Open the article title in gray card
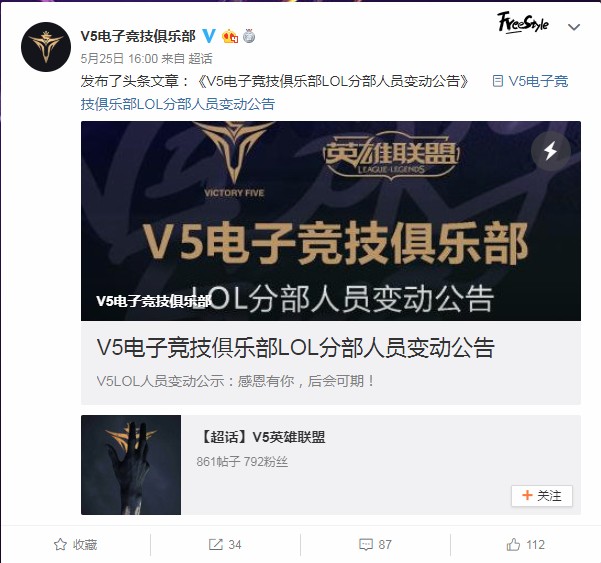The height and width of the screenshot is (563, 601). point(296,348)
